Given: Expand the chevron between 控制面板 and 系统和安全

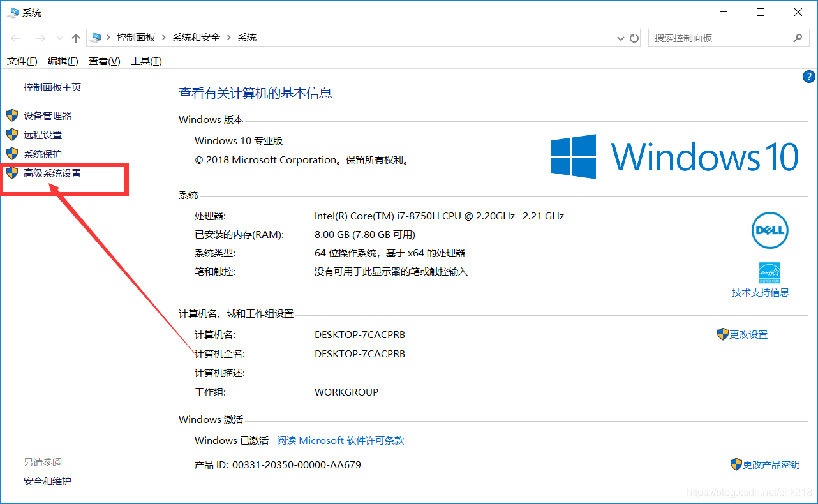Looking at the screenshot, I should [x=164, y=38].
